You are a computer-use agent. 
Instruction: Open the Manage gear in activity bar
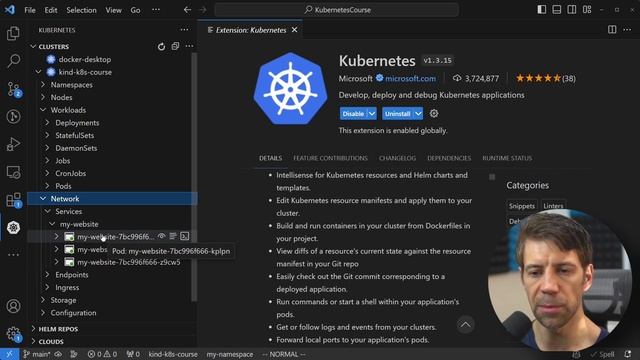pos(13,334)
